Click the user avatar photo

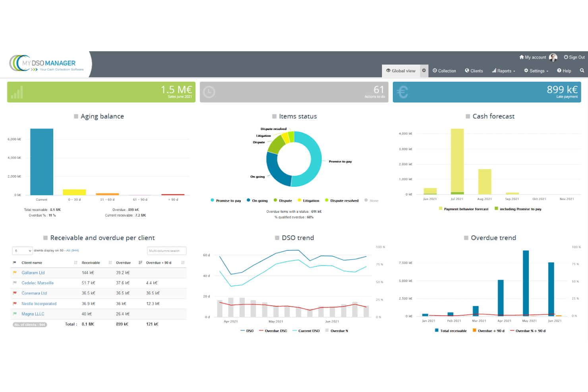(553, 58)
